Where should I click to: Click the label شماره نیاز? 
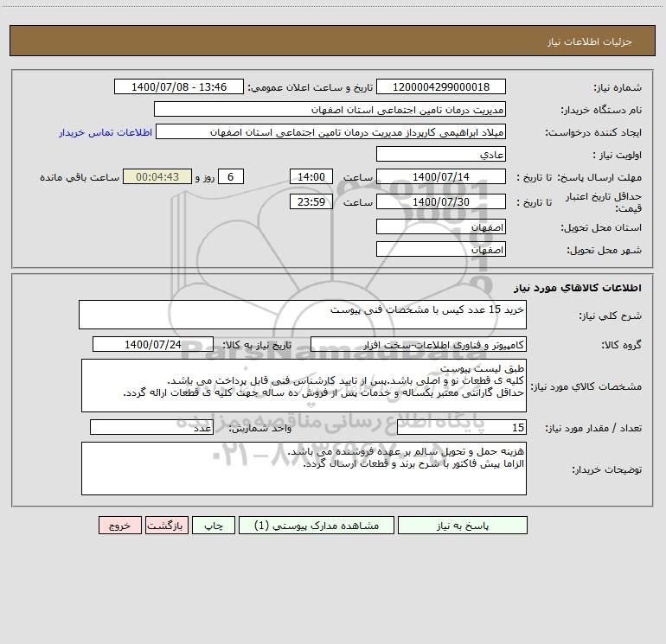[618, 88]
